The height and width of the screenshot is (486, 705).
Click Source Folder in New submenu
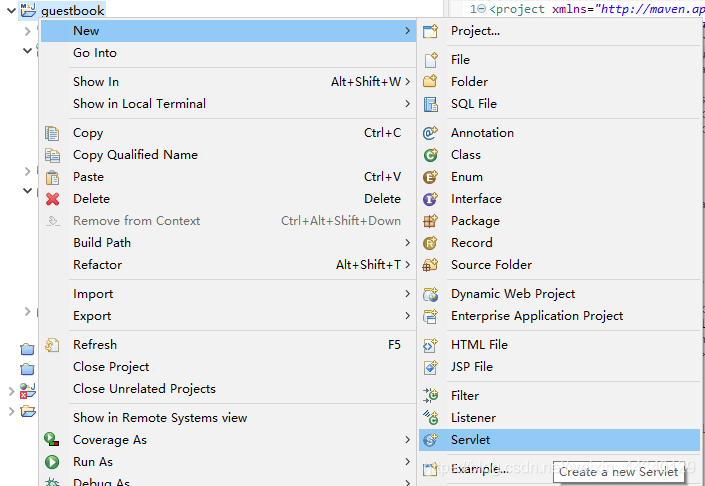pyautogui.click(x=491, y=265)
